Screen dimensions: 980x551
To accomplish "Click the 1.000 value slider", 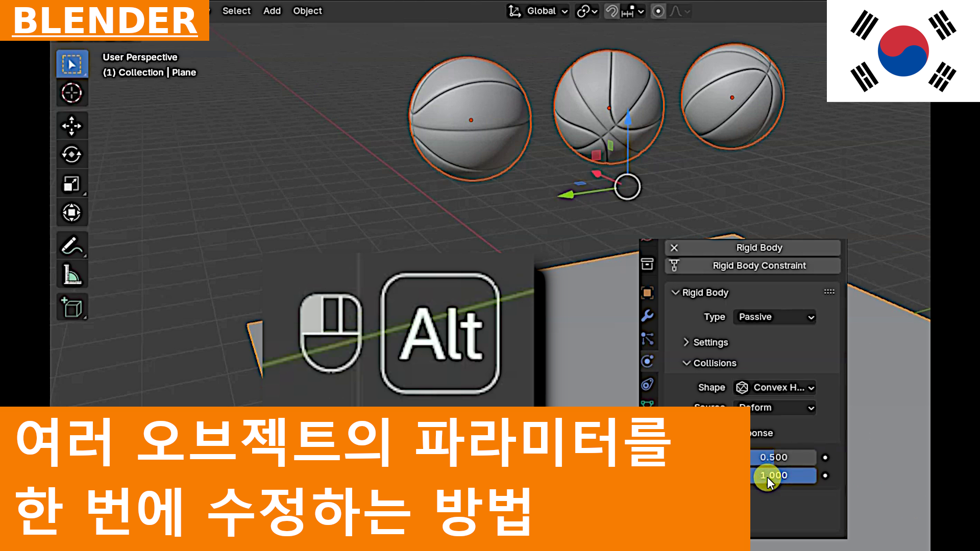I will (x=783, y=475).
